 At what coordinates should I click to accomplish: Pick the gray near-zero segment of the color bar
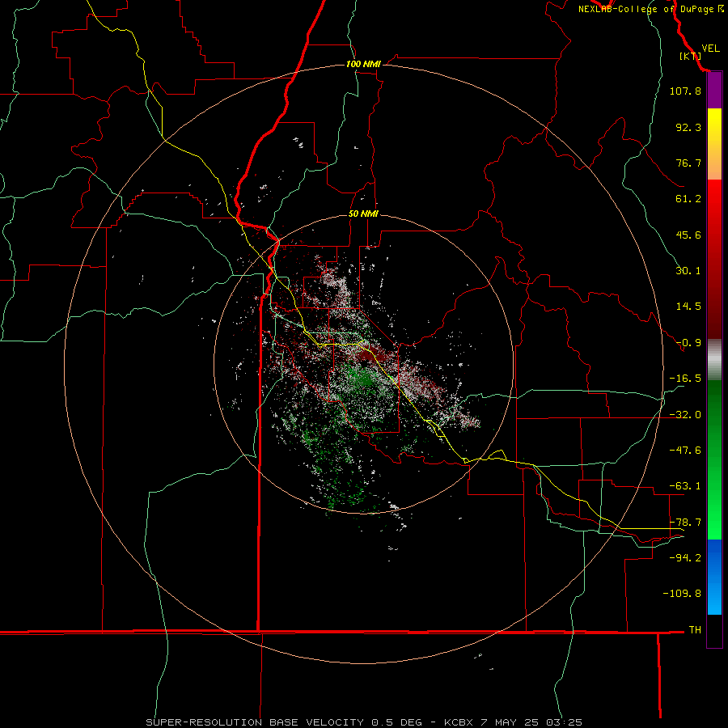point(714,360)
